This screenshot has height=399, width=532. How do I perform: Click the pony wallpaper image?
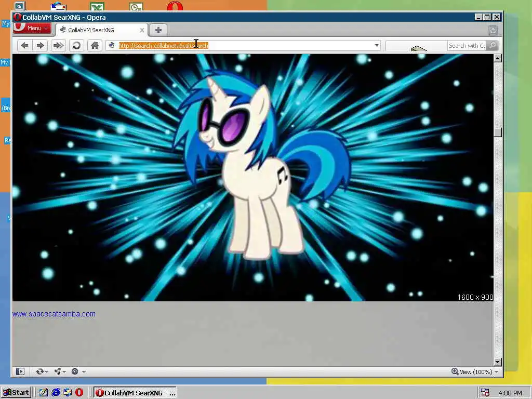click(253, 178)
